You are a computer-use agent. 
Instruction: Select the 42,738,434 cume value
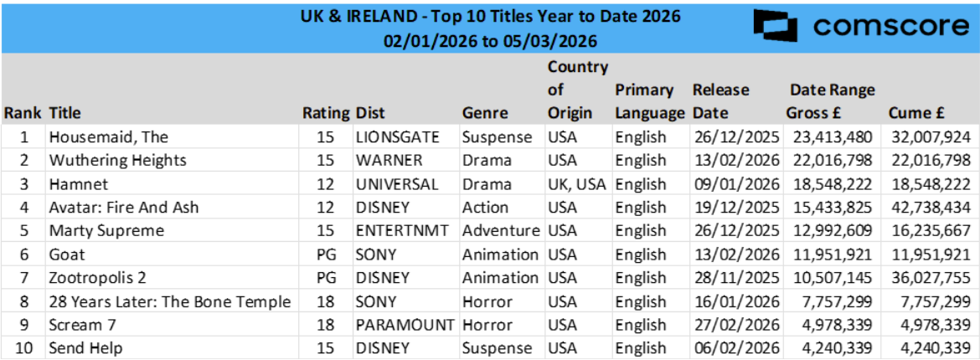click(928, 208)
